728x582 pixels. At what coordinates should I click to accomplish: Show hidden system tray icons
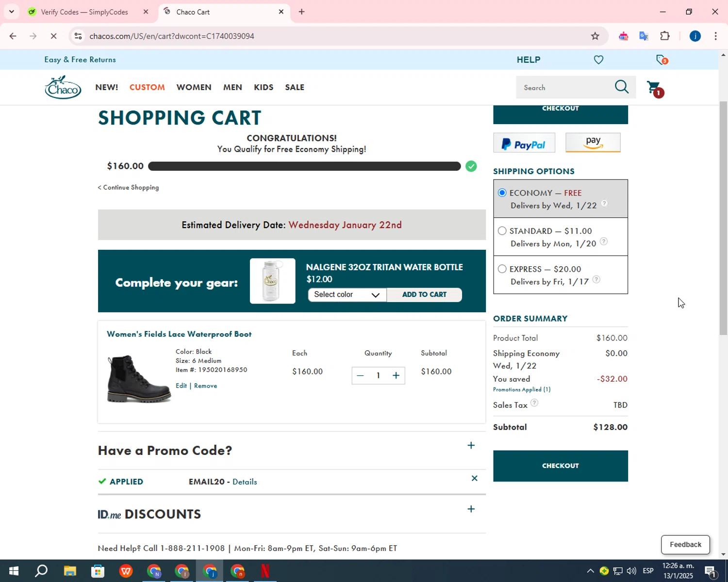pos(590,571)
